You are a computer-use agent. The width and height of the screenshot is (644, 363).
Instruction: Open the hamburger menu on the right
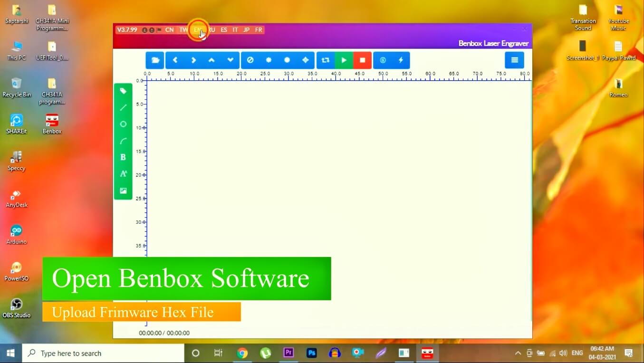tap(514, 60)
